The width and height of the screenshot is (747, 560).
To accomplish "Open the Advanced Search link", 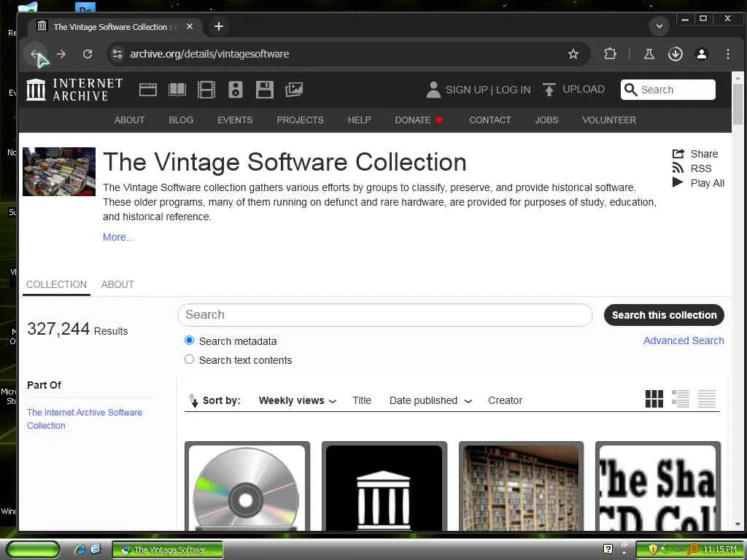I will point(684,341).
